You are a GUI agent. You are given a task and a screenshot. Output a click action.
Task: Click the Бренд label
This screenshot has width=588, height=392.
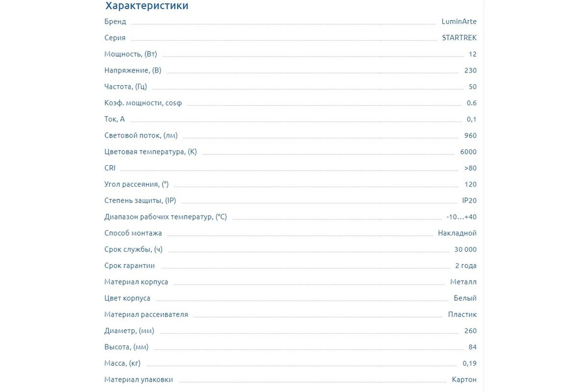click(x=115, y=22)
